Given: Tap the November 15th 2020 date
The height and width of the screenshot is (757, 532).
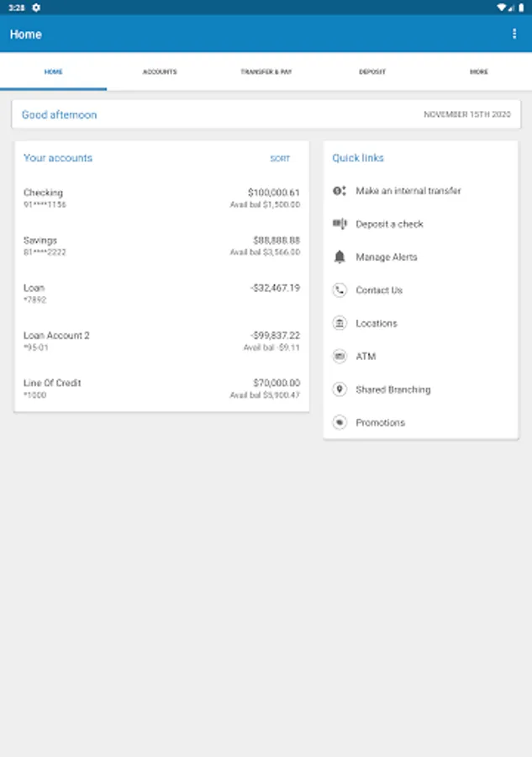Looking at the screenshot, I should point(467,114).
